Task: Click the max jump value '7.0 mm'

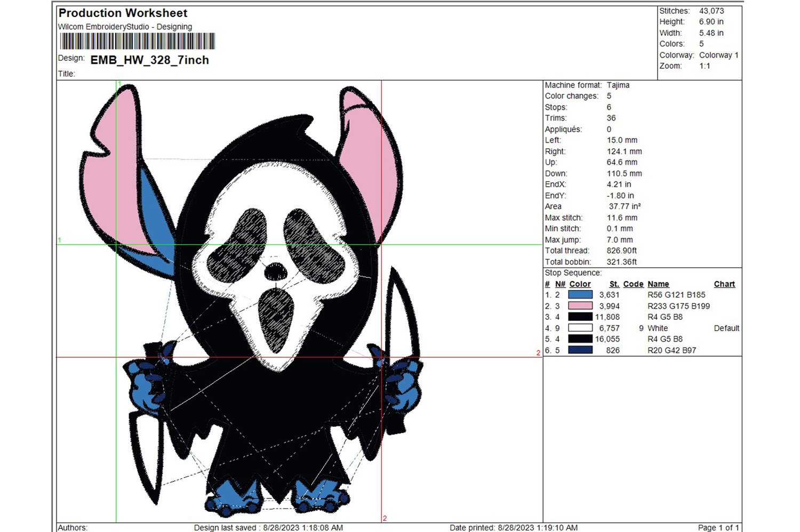Action: (620, 240)
